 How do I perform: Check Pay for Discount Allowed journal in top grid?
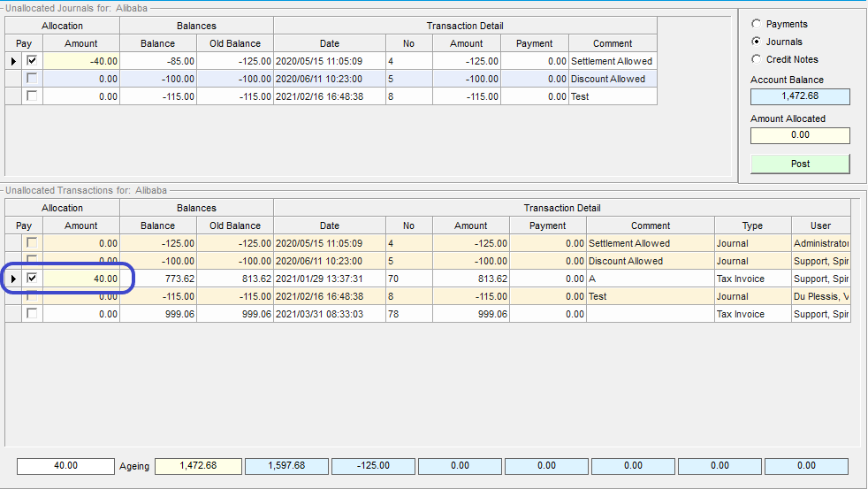(x=32, y=79)
